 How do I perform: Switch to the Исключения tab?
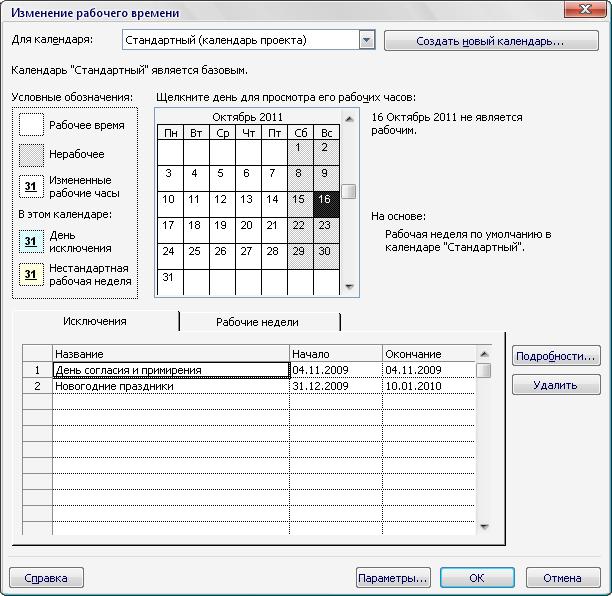point(95,321)
